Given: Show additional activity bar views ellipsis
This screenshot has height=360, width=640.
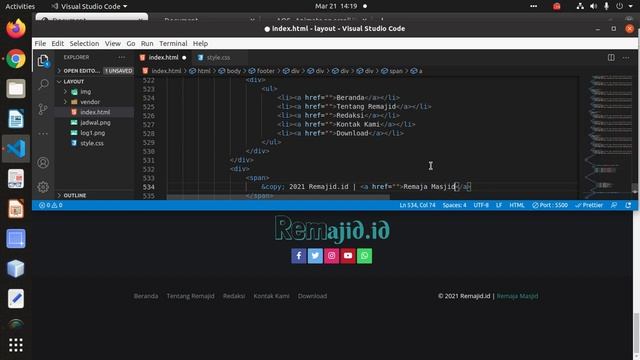Looking at the screenshot, I should [x=43, y=133].
